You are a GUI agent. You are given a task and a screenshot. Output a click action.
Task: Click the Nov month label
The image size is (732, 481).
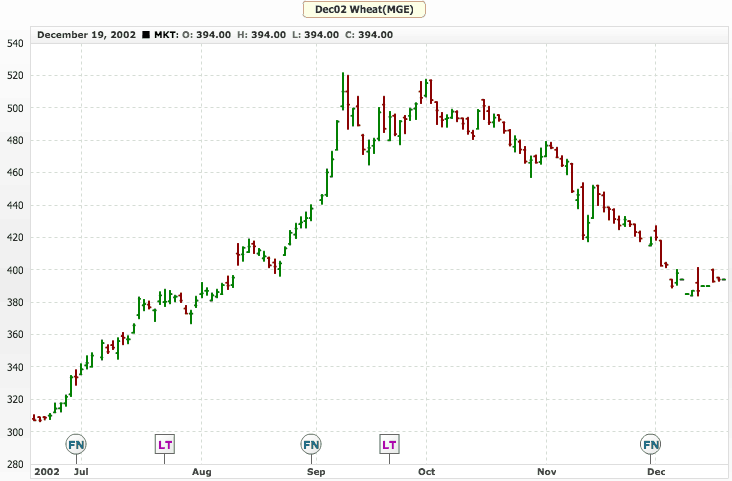coord(546,472)
